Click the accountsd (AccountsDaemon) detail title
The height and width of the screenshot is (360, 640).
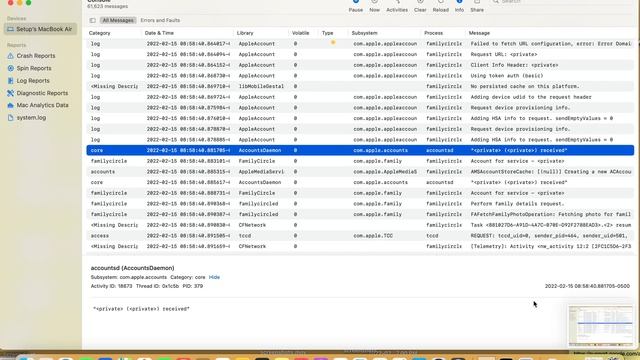[132, 268]
